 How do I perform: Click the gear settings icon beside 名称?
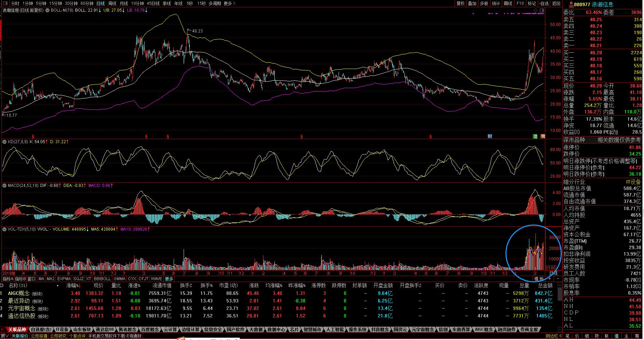(57, 286)
